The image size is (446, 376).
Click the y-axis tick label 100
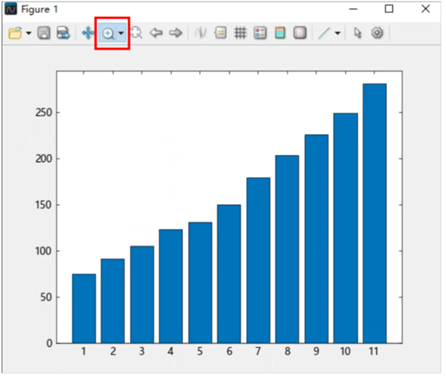coord(44,251)
